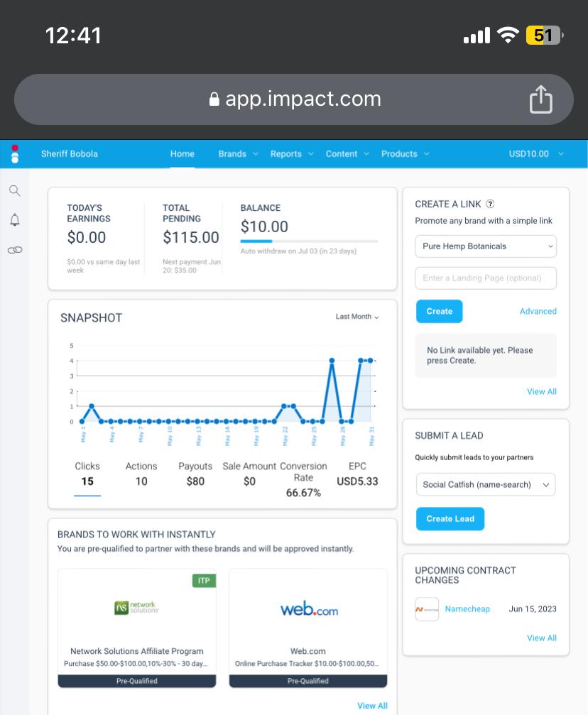
Task: Open the Advanced link options
Action: 538,312
